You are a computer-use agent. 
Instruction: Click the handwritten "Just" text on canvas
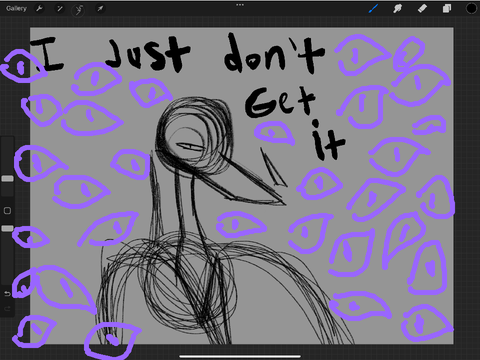(148, 55)
